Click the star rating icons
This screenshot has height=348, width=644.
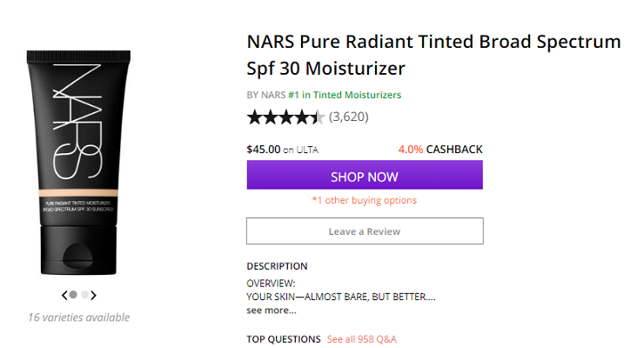(285, 117)
